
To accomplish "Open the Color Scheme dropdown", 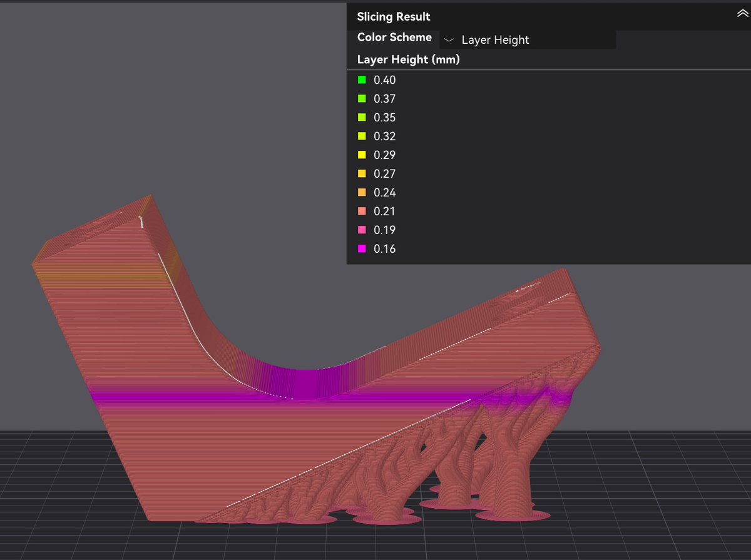I will (528, 39).
